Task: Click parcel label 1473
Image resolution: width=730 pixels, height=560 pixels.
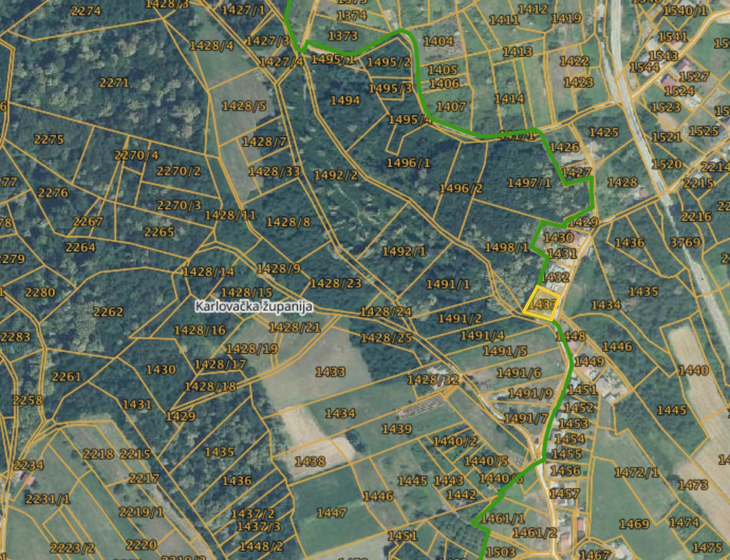Action: pyautogui.click(x=692, y=484)
